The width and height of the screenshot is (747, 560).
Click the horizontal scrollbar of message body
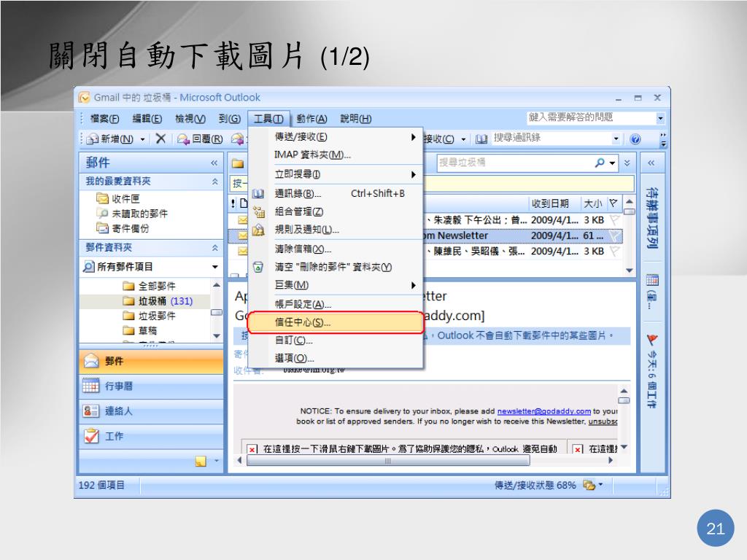(x=388, y=461)
